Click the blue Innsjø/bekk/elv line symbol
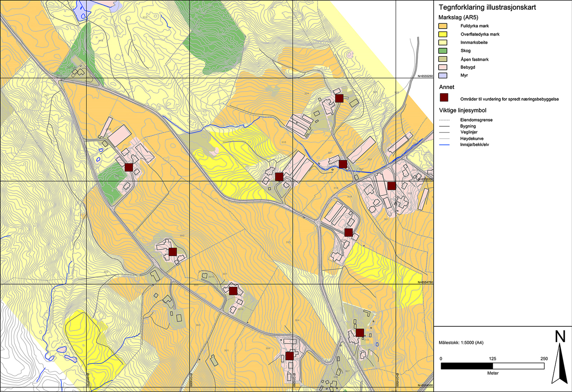The image size is (572, 392). pos(444,145)
